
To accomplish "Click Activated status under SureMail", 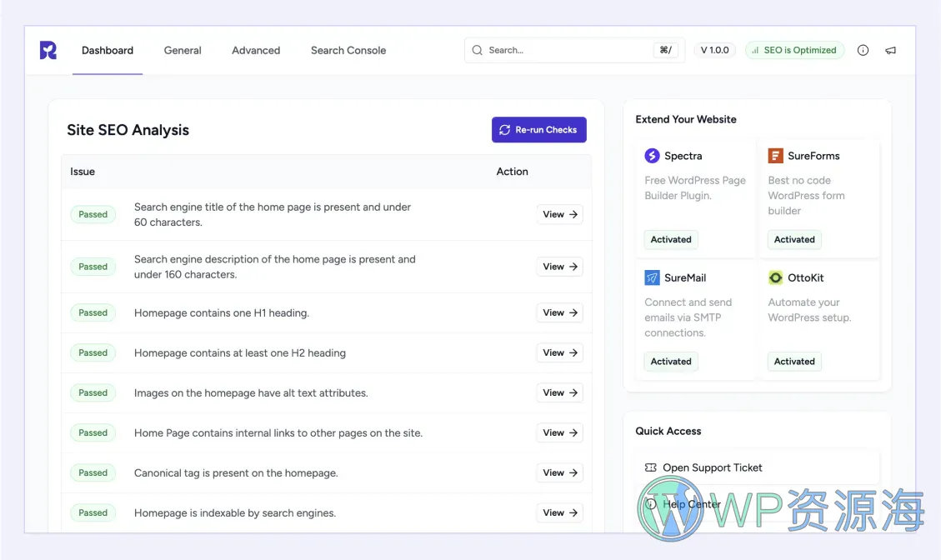I will click(670, 361).
